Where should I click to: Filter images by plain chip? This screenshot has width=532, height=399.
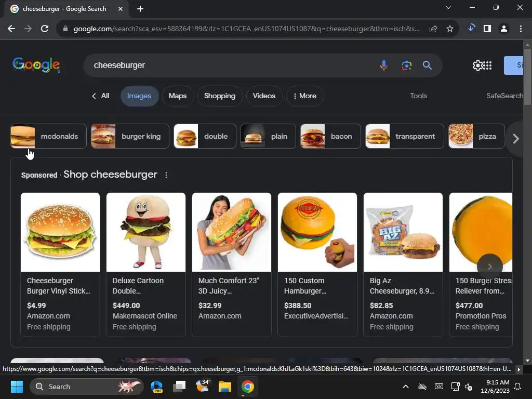point(269,137)
